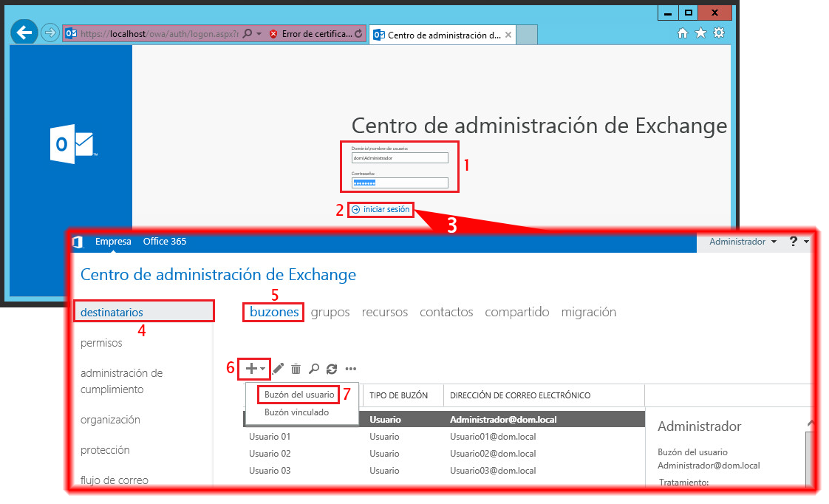Minimize the browser window
Screen dimensions: 829x504
pos(668,13)
